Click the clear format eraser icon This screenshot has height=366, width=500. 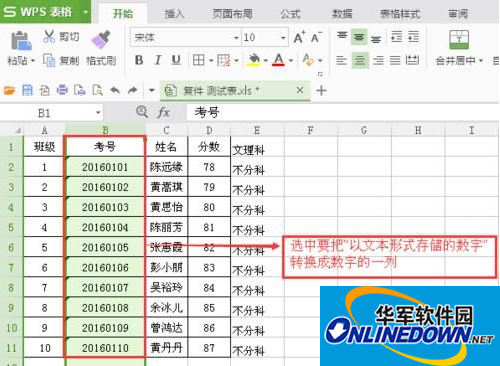click(x=308, y=60)
